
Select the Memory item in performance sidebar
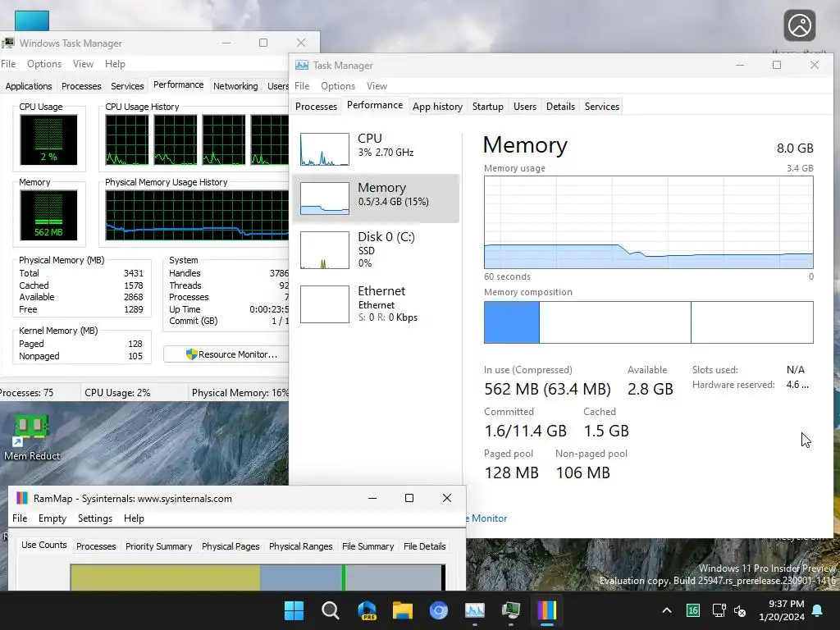click(376, 199)
